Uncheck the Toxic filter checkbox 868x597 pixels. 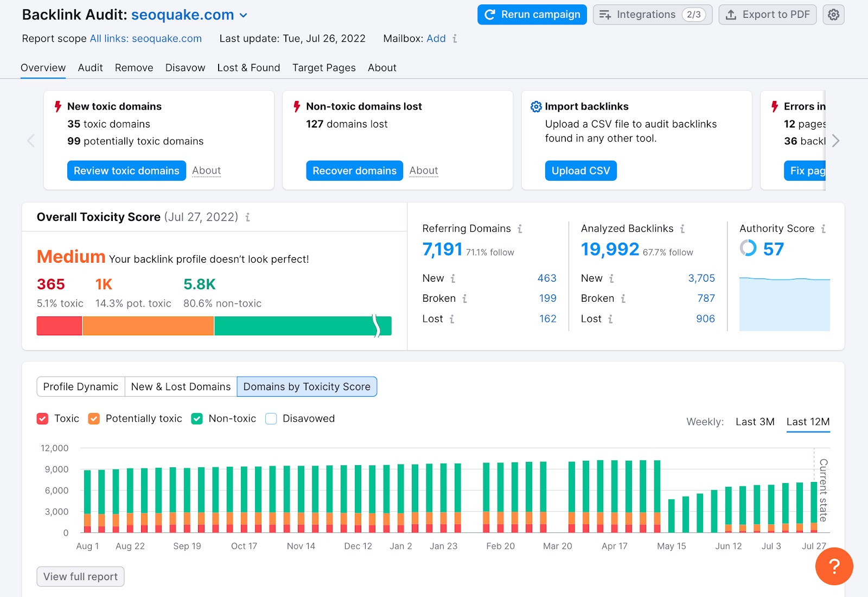43,418
